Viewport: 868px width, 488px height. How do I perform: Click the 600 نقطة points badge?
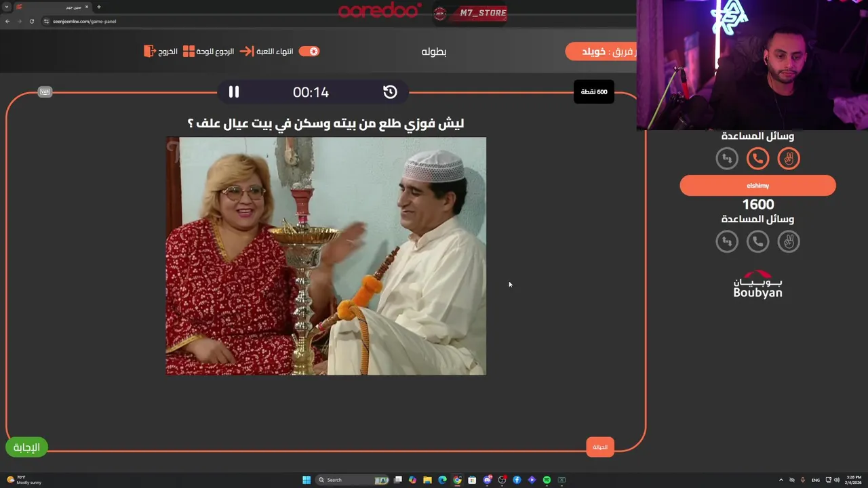(x=594, y=91)
